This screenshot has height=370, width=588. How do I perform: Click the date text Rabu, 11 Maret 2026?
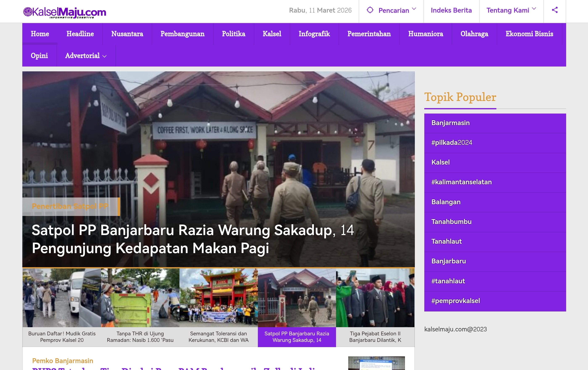pos(320,10)
